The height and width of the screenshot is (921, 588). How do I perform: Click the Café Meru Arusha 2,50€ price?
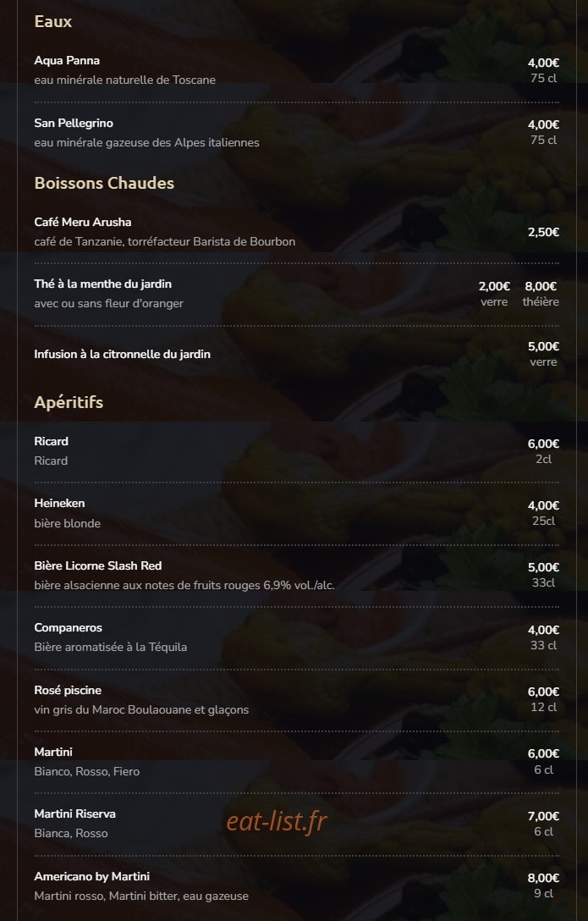point(543,232)
